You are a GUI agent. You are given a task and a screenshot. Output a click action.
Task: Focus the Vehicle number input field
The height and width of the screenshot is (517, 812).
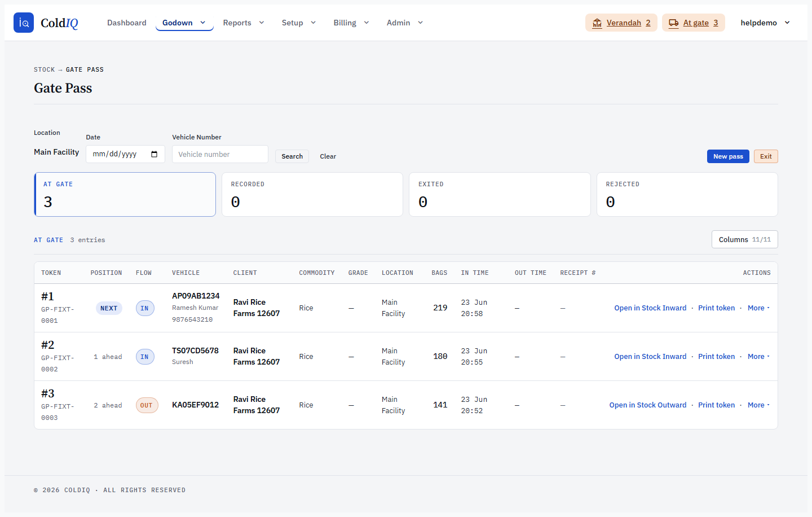pyautogui.click(x=220, y=154)
